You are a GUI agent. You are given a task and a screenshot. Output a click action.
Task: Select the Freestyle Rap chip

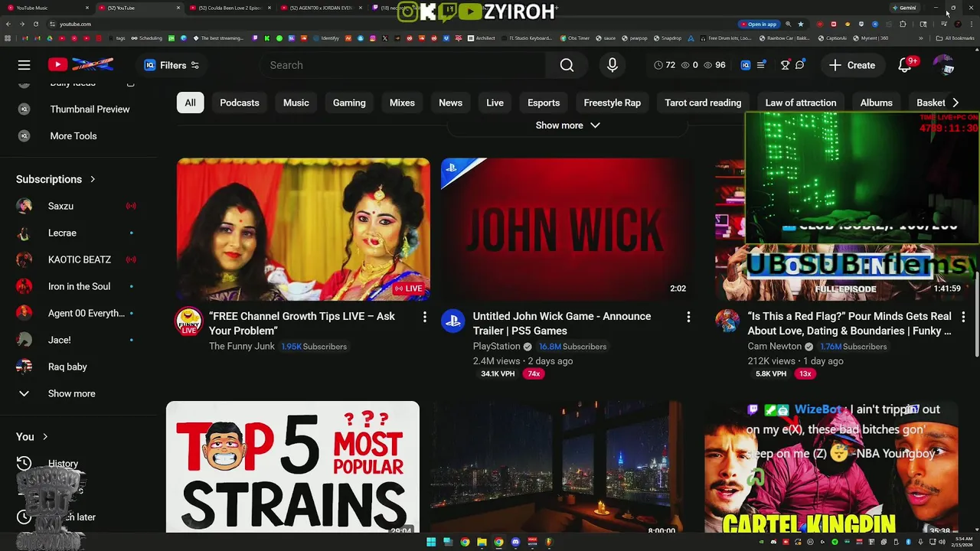coord(612,103)
